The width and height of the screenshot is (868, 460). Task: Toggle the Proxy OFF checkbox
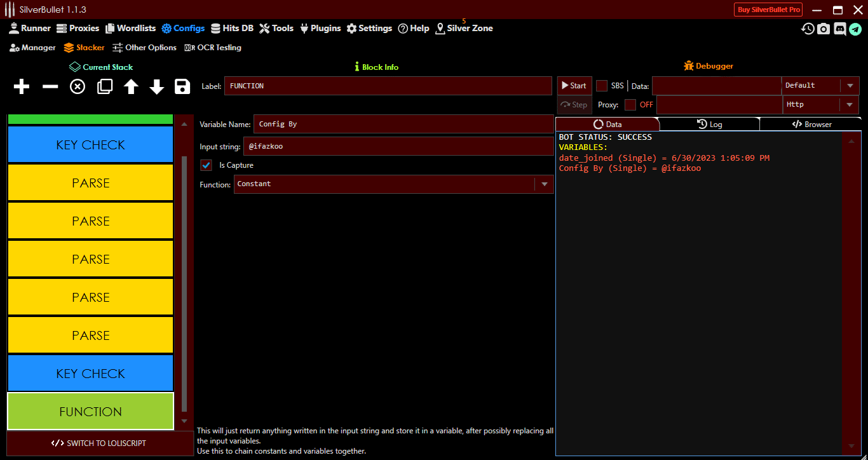coord(630,105)
